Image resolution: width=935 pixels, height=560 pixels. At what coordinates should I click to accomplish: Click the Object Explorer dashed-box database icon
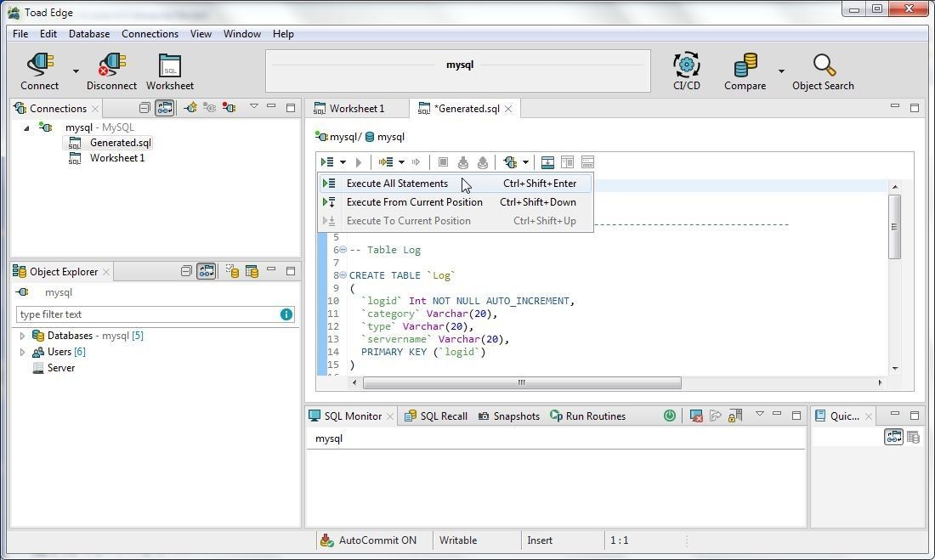(x=232, y=271)
